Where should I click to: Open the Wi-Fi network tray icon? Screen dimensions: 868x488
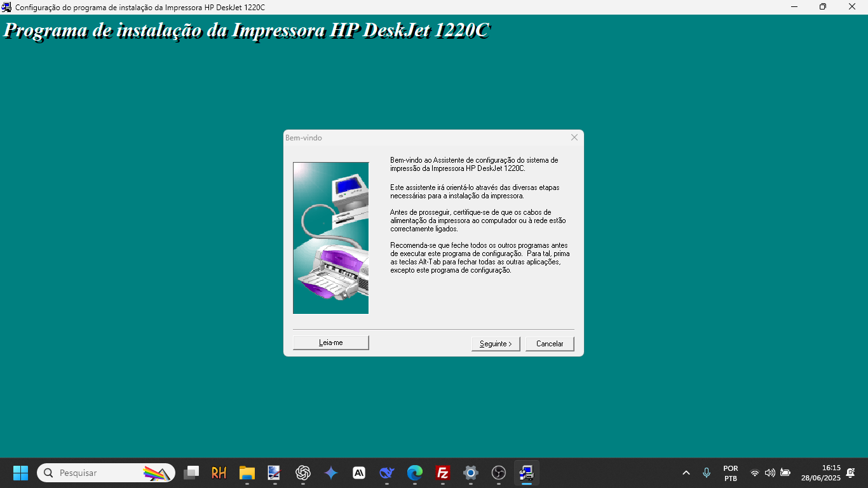click(x=755, y=473)
